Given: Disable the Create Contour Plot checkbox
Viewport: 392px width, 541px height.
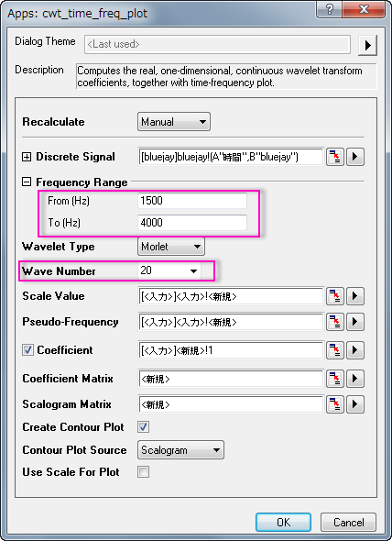Looking at the screenshot, I should click(144, 427).
